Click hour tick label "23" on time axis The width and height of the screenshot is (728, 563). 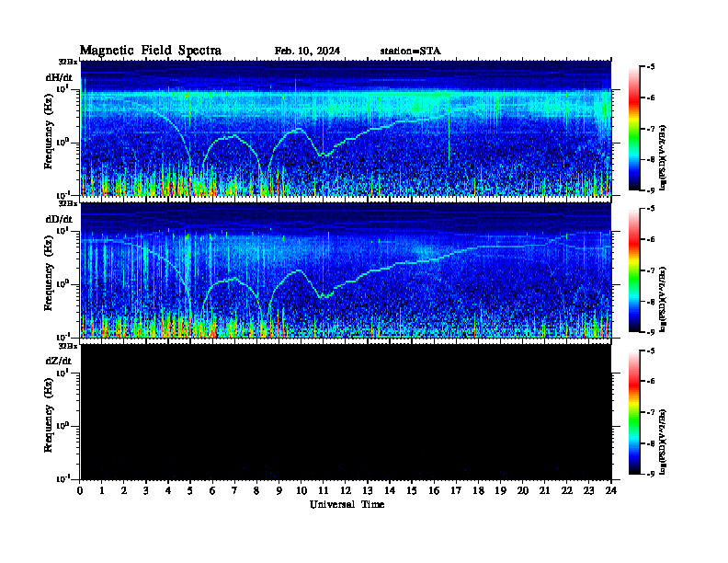click(x=588, y=491)
